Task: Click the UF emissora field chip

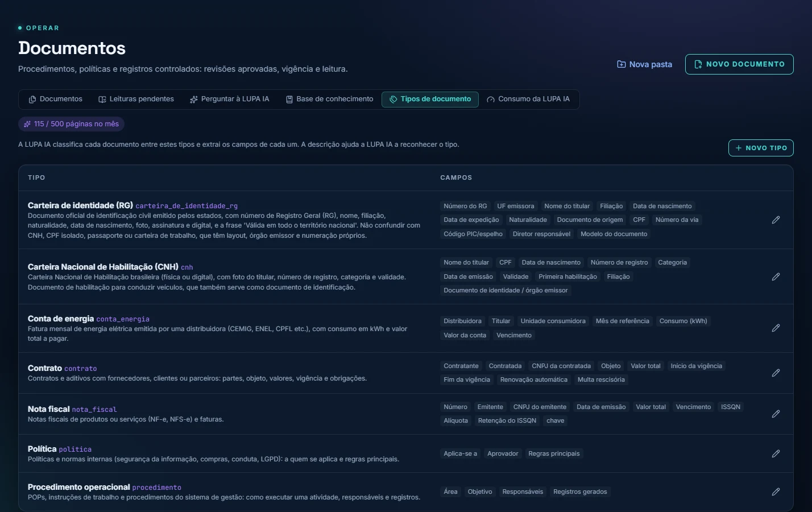Action: 516,206
